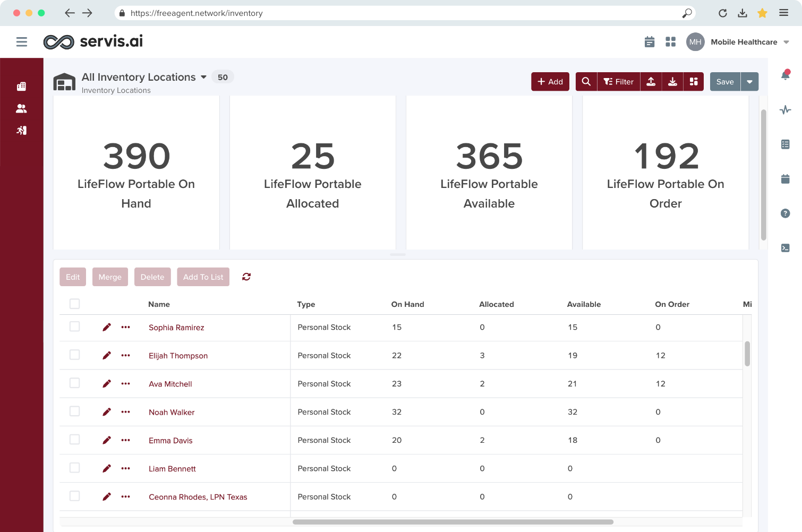The height and width of the screenshot is (532, 802).
Task: Click the table vertical scrollbar thumb
Action: tap(747, 354)
